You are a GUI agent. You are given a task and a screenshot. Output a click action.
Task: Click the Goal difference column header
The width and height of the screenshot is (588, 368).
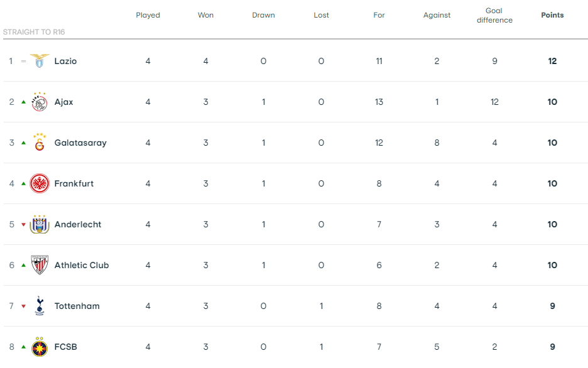pyautogui.click(x=494, y=15)
